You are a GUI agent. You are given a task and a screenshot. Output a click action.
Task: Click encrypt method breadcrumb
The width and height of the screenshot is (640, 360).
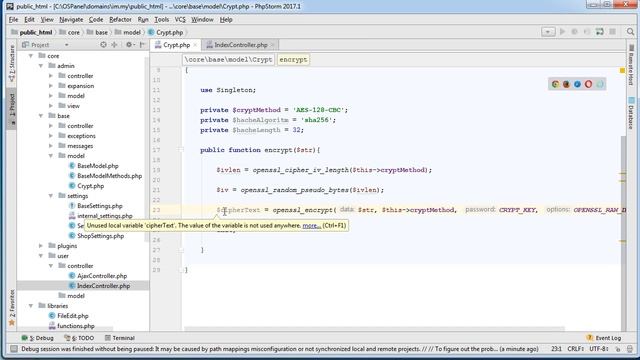293,60
